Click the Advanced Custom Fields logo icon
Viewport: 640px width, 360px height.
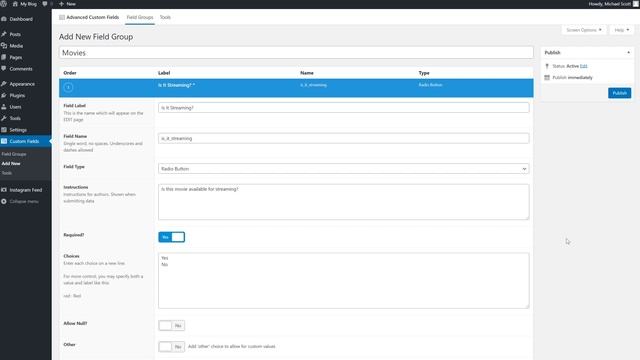62,17
